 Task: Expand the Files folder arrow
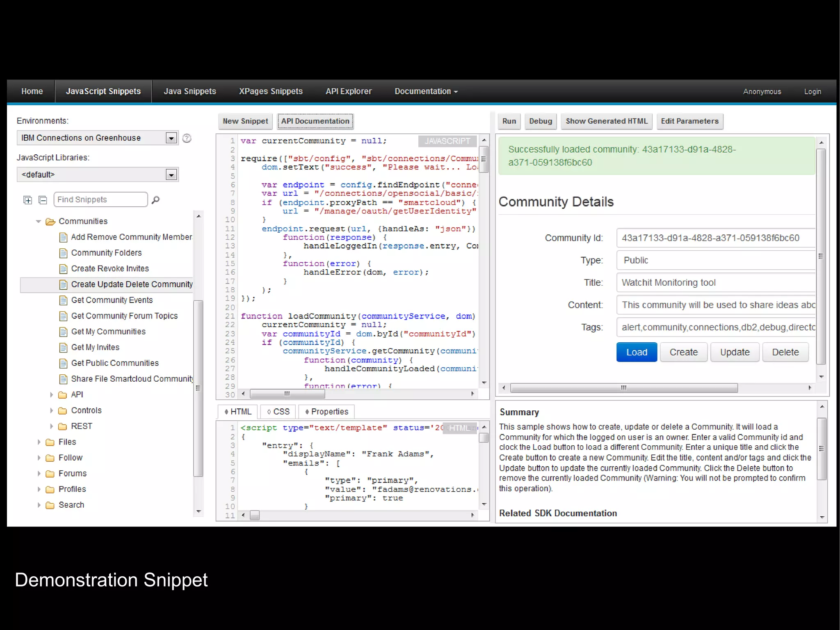tap(39, 442)
